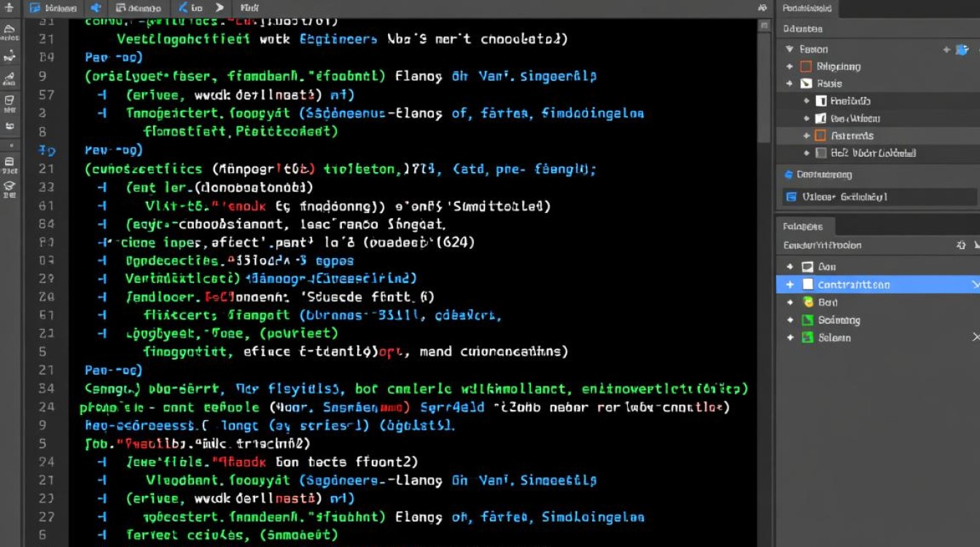Select the child row with the grey square icon
980x547 pixels.
click(x=877, y=153)
